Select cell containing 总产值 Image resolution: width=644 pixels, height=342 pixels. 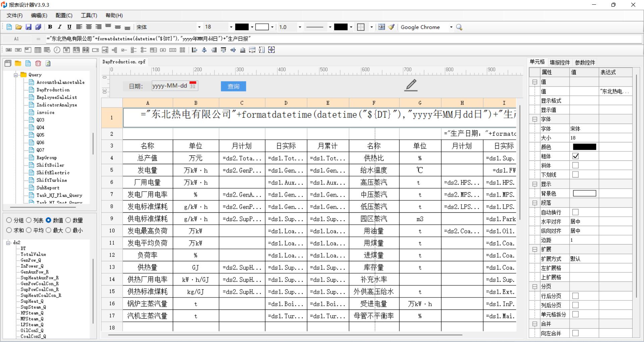148,158
